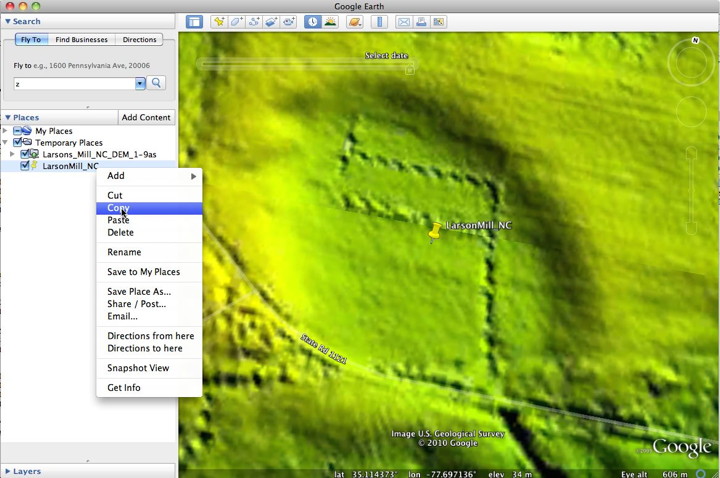The image size is (720, 478).
Task: Click the Email envelope toolbar icon
Action: (x=403, y=21)
